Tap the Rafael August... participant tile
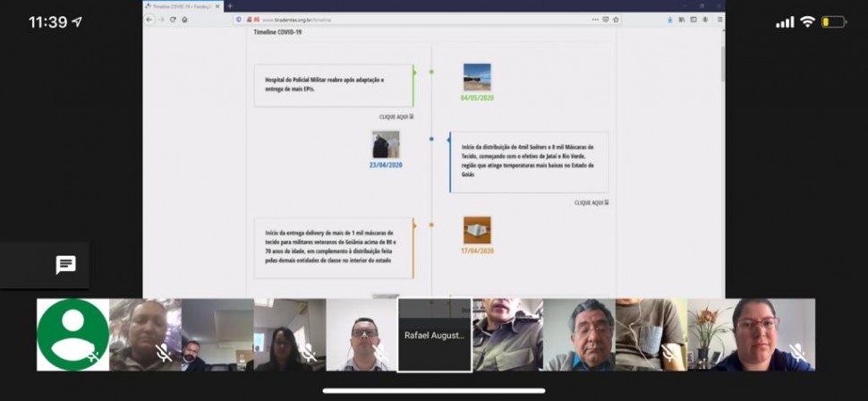The height and width of the screenshot is (401, 868). (x=435, y=335)
